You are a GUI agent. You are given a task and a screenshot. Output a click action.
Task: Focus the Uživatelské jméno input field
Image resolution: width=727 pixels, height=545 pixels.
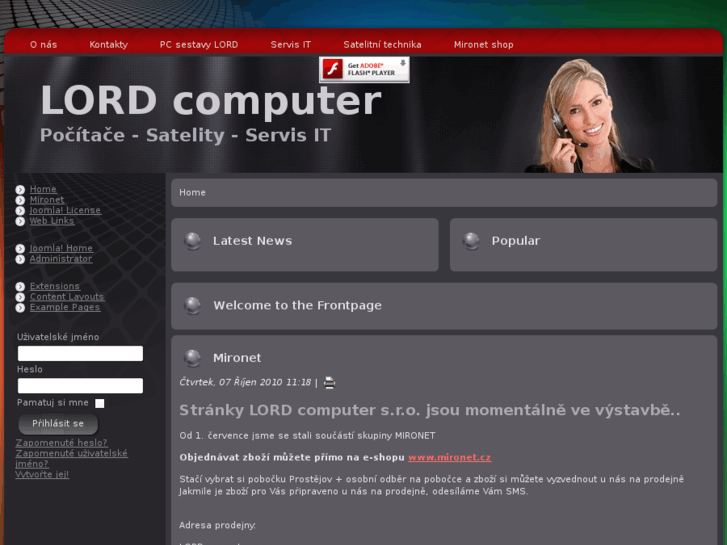[80, 353]
